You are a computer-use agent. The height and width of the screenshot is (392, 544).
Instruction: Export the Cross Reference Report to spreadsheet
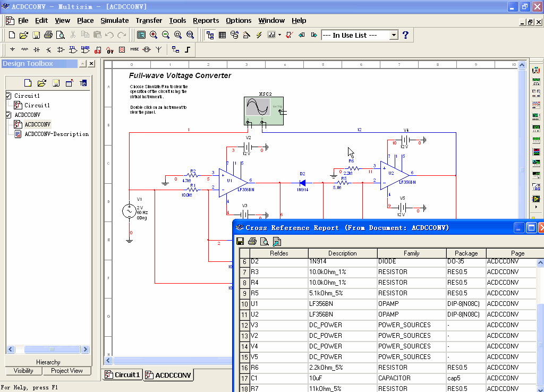coord(277,242)
